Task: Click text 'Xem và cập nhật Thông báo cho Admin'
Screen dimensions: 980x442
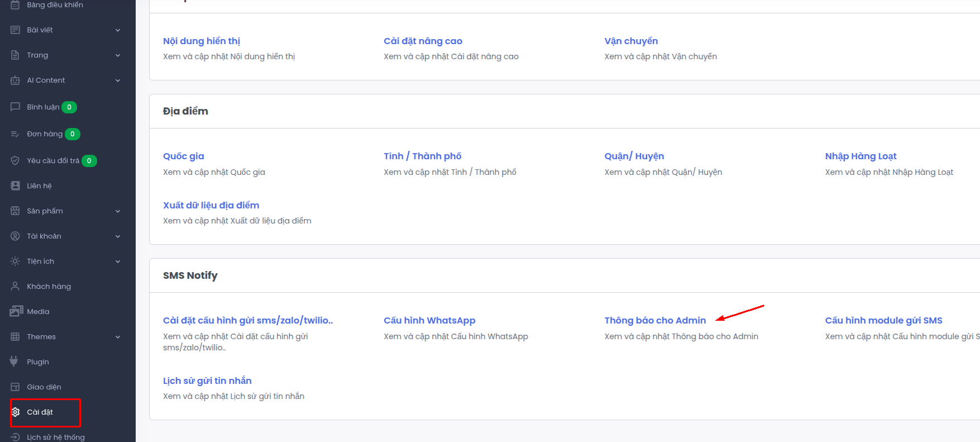Action: pyautogui.click(x=681, y=336)
